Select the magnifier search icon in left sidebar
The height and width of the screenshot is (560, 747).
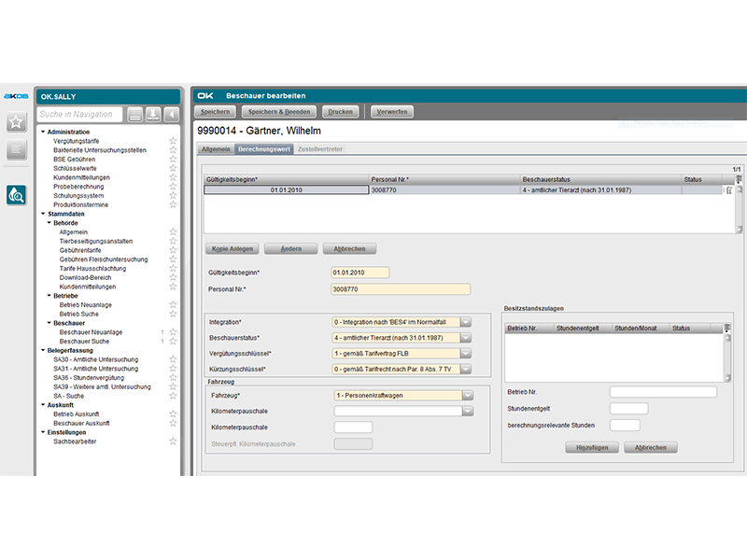click(16, 194)
